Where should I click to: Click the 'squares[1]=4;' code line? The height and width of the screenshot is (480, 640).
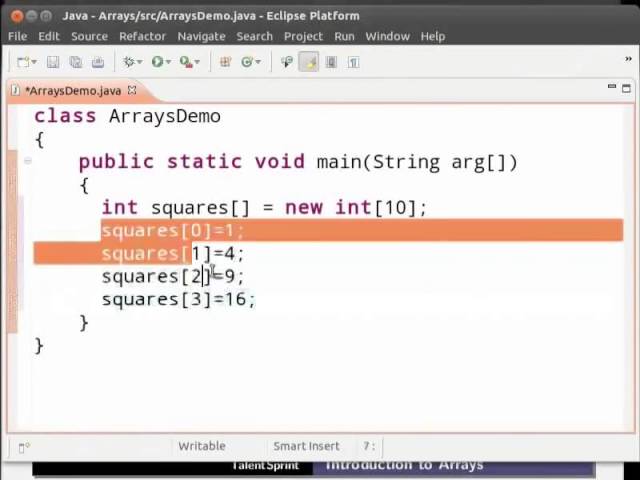[x=173, y=253]
